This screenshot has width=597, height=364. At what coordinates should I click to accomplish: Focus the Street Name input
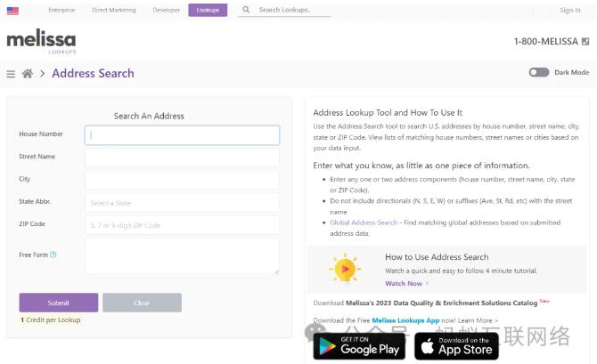pos(182,158)
